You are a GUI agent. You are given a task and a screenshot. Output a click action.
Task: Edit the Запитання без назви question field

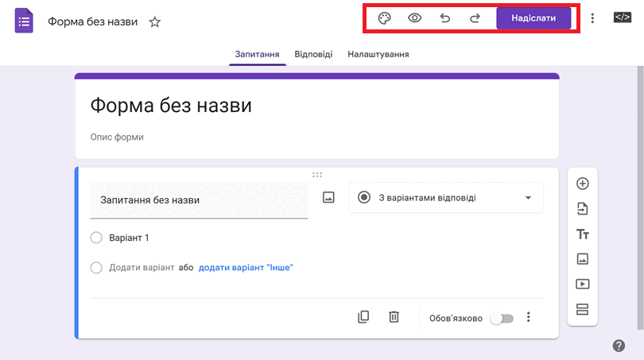click(x=200, y=200)
